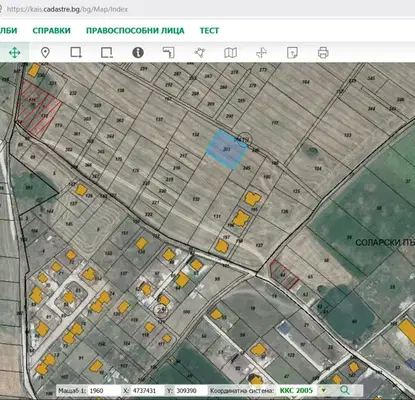Image resolution: width=415 pixels, height=400 pixels.
Task: Pick the polygon area measure tool
Action: coord(199,52)
